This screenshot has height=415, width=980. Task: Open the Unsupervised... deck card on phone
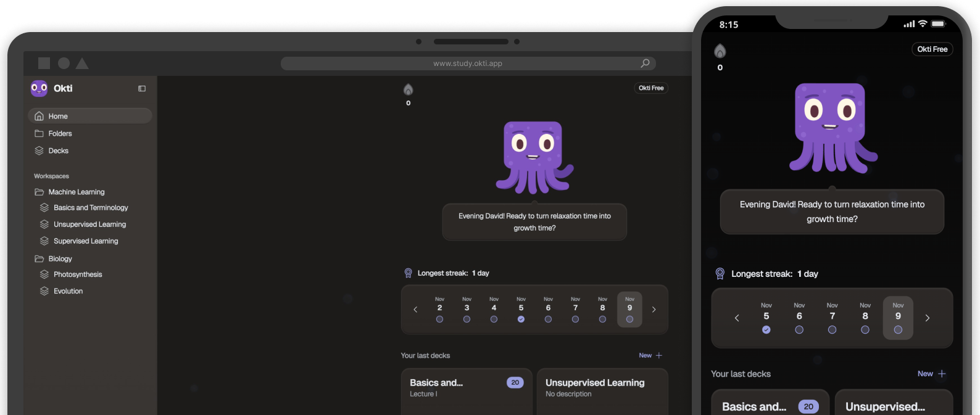click(x=894, y=402)
